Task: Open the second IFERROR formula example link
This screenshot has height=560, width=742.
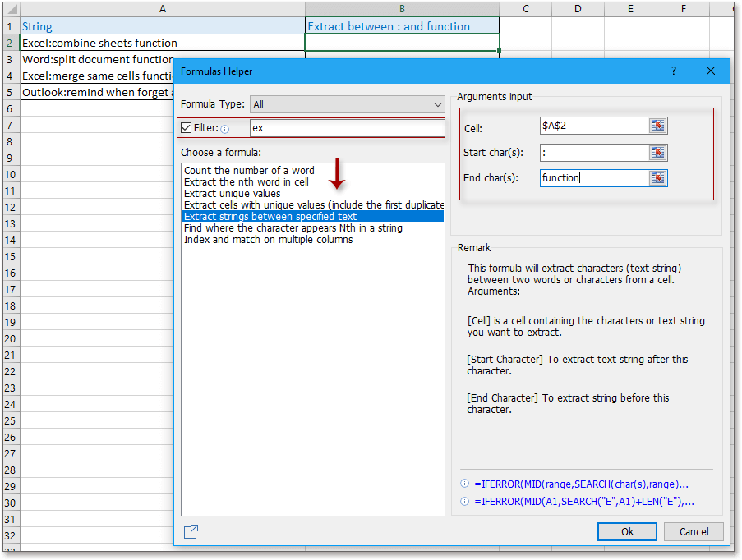Action: point(579,501)
